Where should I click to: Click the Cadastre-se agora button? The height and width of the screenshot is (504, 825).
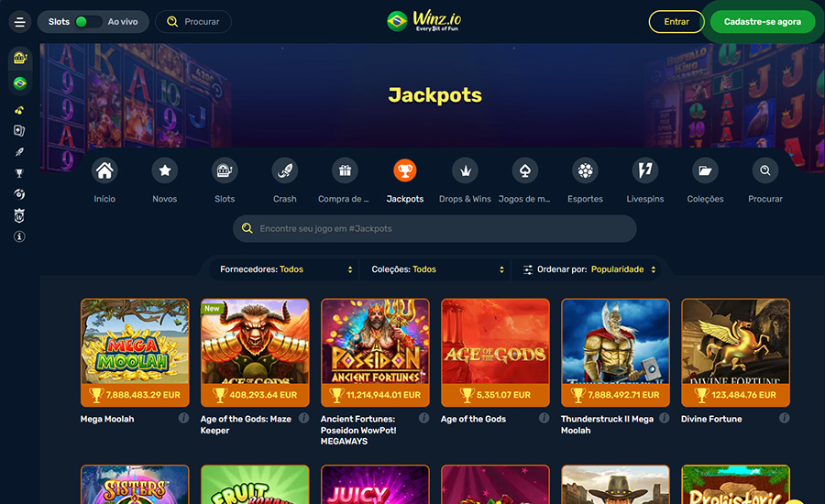pos(763,22)
